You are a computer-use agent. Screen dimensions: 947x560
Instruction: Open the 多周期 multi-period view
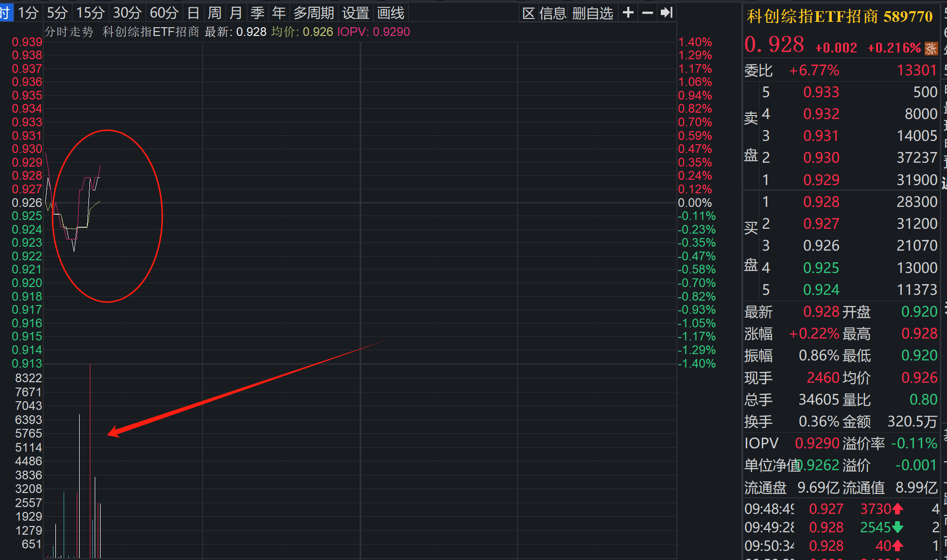313,13
